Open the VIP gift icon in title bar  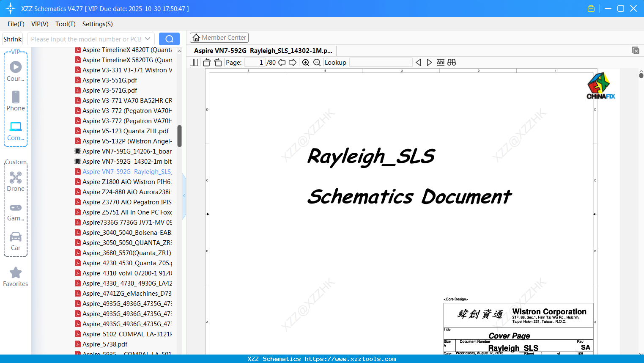(x=591, y=8)
